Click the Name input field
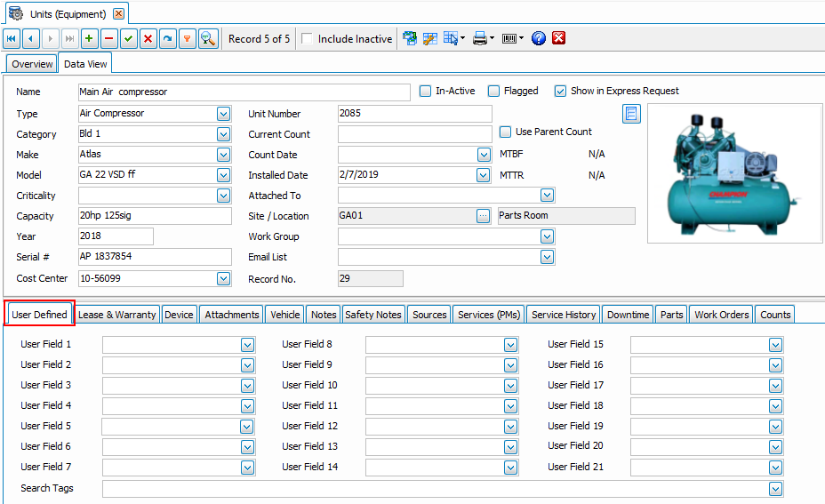Image resolution: width=825 pixels, height=504 pixels. pos(244,92)
